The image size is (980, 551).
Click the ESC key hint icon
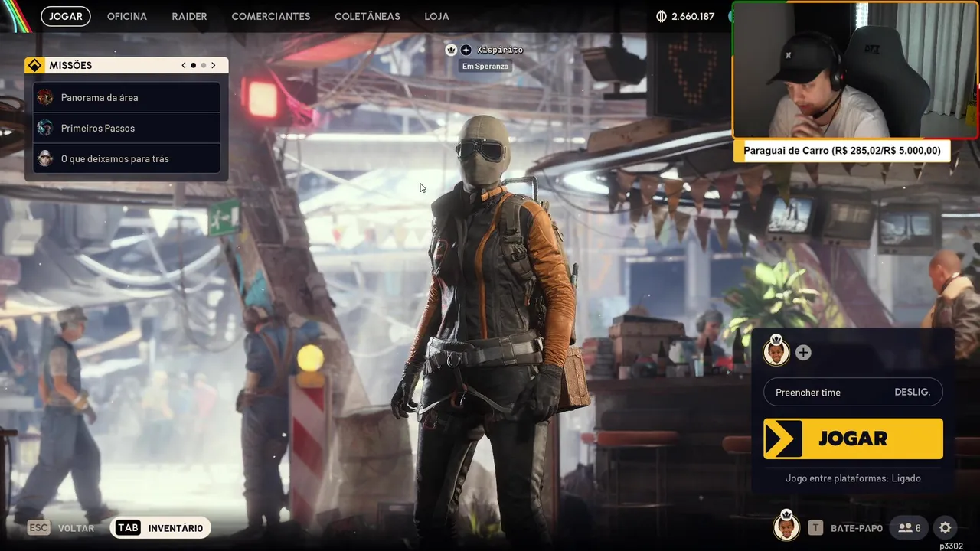(39, 528)
